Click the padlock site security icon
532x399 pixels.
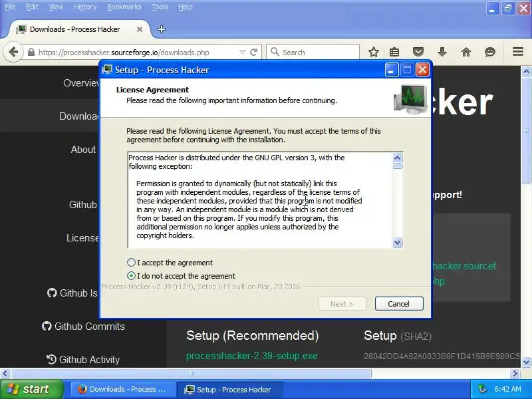[x=31, y=53]
